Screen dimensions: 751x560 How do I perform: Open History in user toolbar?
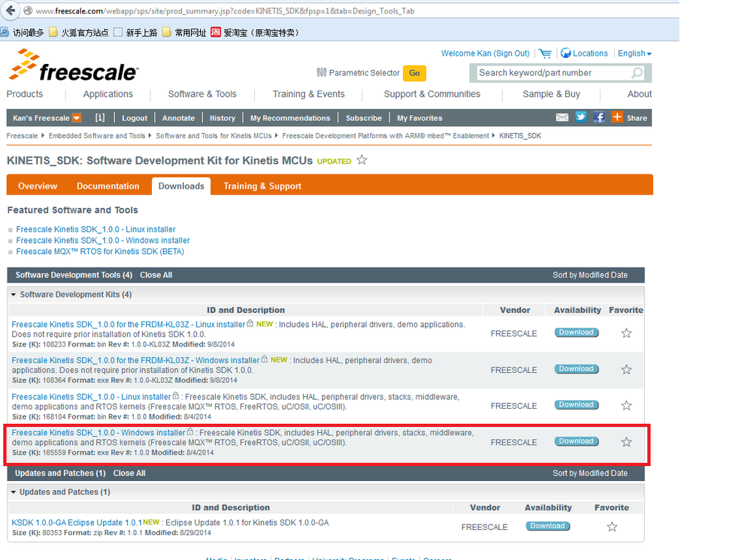[x=223, y=118]
